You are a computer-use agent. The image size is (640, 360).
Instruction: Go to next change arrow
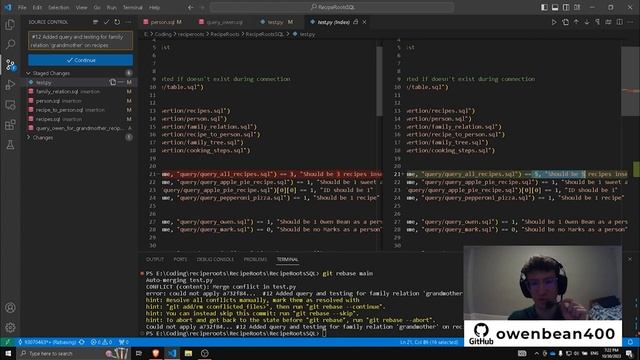587,22
